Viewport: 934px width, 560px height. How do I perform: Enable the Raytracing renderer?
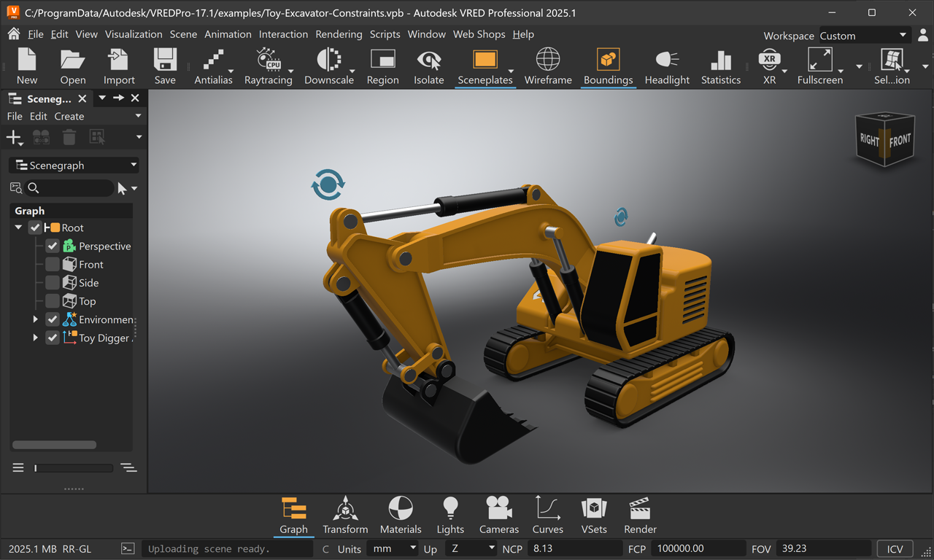pyautogui.click(x=269, y=66)
